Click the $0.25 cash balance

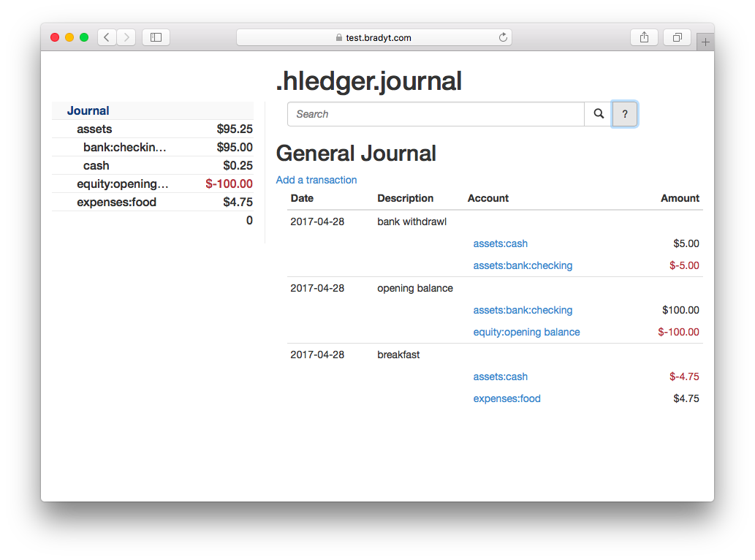(x=238, y=165)
